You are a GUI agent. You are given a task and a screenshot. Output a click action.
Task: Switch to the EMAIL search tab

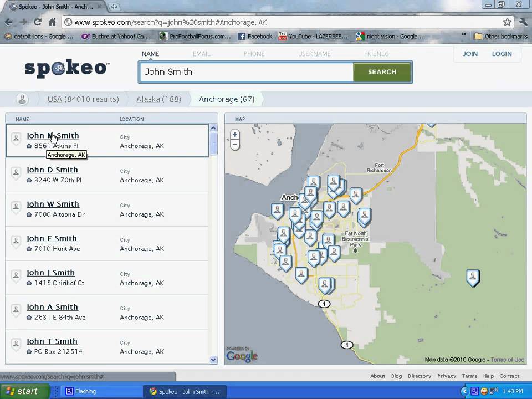click(x=201, y=54)
